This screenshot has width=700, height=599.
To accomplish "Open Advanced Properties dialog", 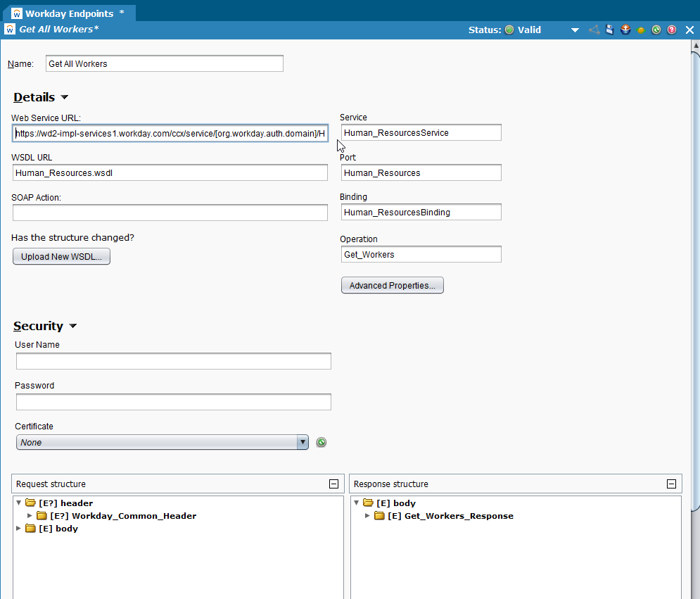I will [392, 285].
